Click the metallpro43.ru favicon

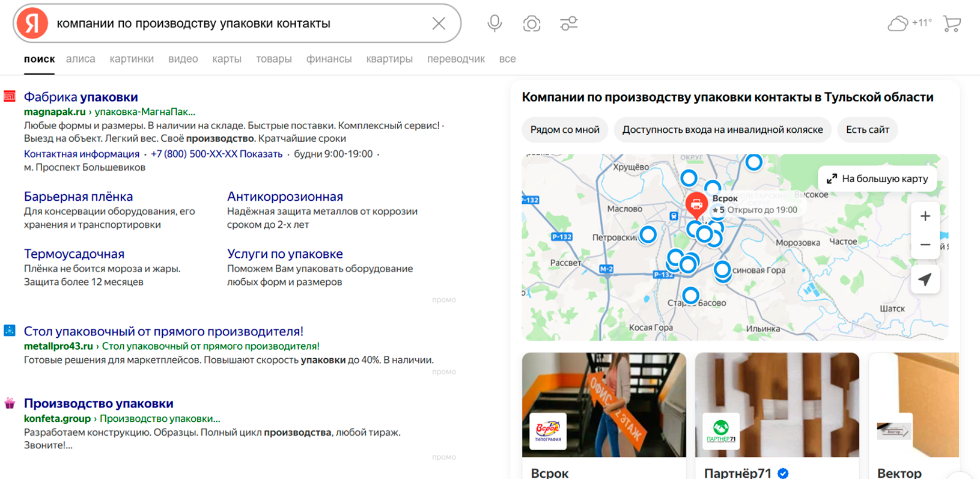tap(10, 331)
